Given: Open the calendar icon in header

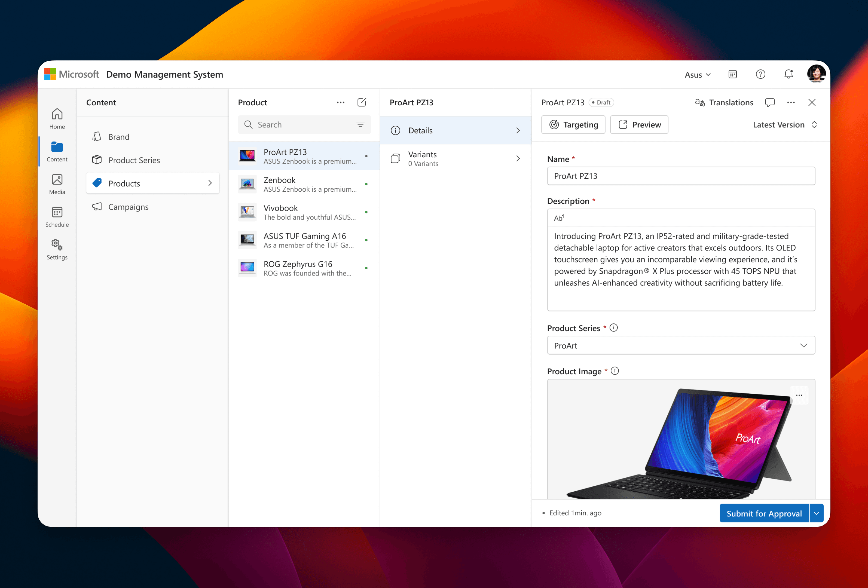Looking at the screenshot, I should point(732,74).
